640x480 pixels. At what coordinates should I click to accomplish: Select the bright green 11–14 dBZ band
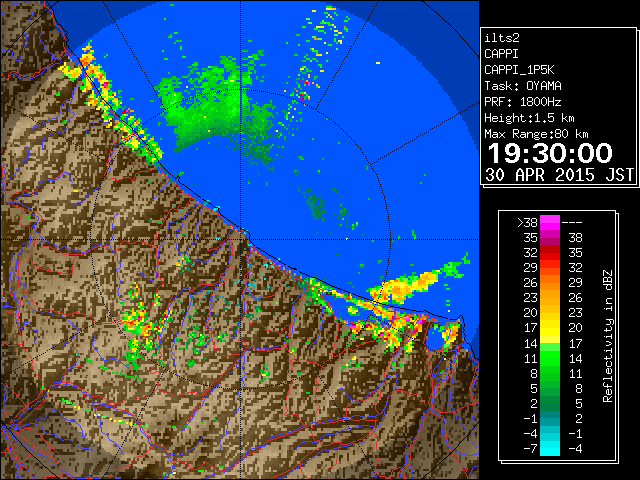click(x=550, y=358)
